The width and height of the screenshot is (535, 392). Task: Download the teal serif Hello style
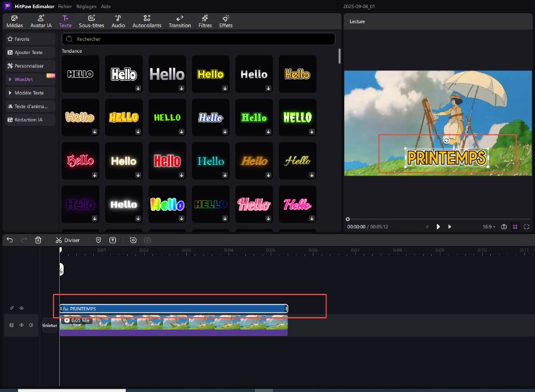(225, 175)
